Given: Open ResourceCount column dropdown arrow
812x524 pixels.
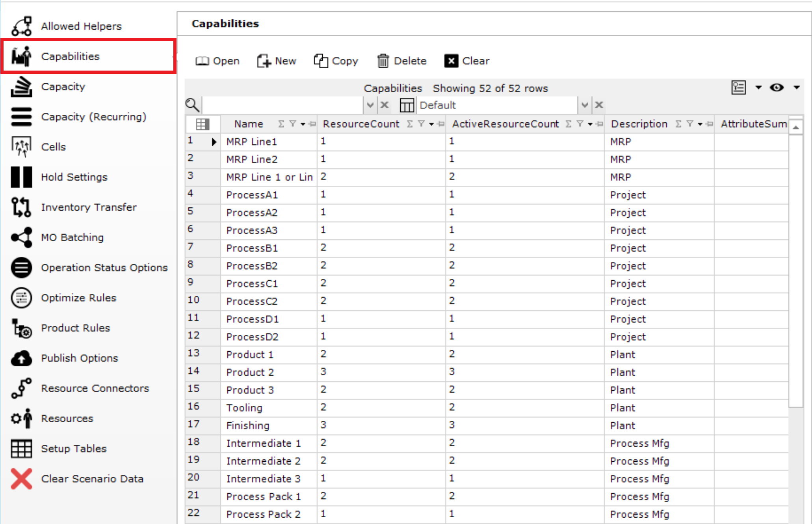Looking at the screenshot, I should pos(431,125).
